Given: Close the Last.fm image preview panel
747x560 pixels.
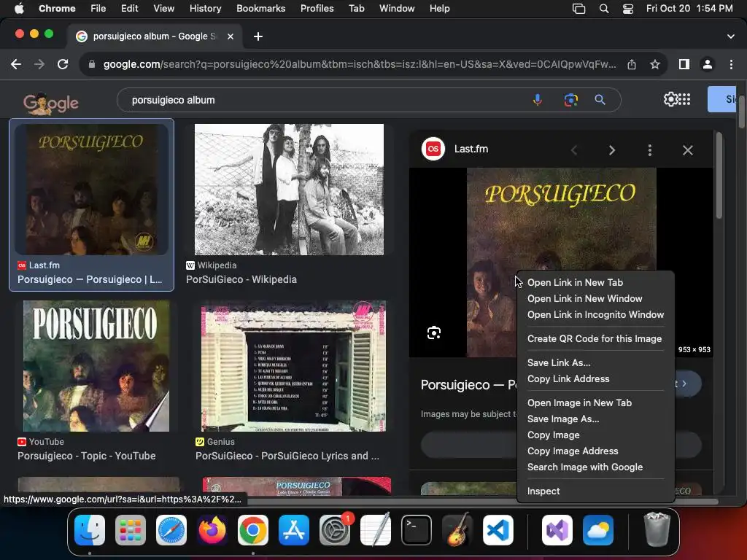Looking at the screenshot, I should click(x=687, y=150).
